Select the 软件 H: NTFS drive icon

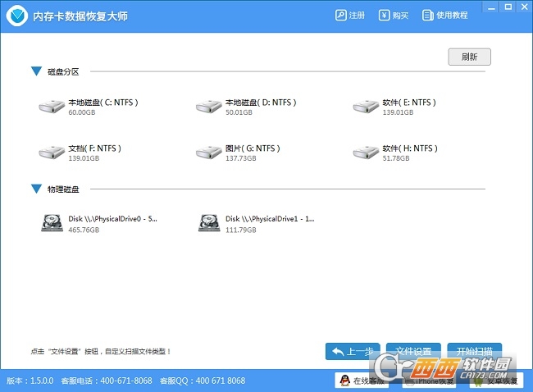tap(366, 153)
